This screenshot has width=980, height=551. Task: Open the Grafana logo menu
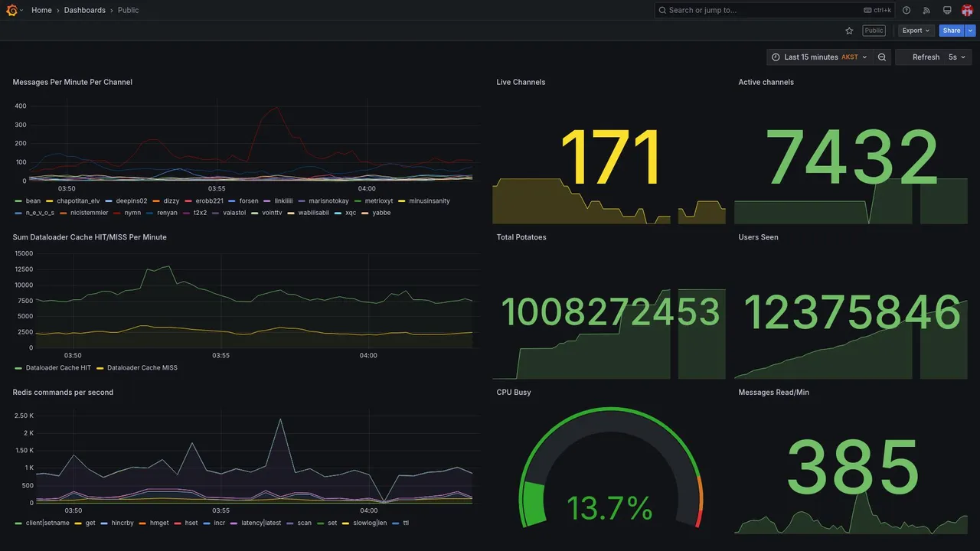(x=11, y=10)
